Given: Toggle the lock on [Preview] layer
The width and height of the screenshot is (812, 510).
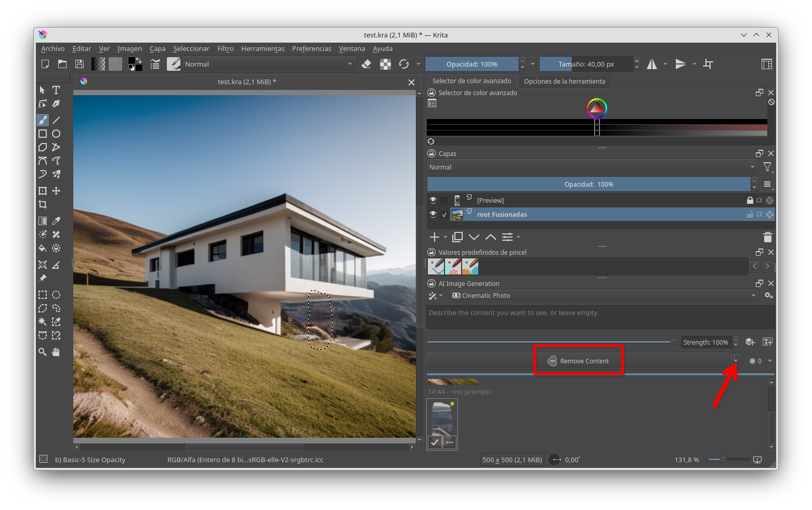Looking at the screenshot, I should click(750, 200).
